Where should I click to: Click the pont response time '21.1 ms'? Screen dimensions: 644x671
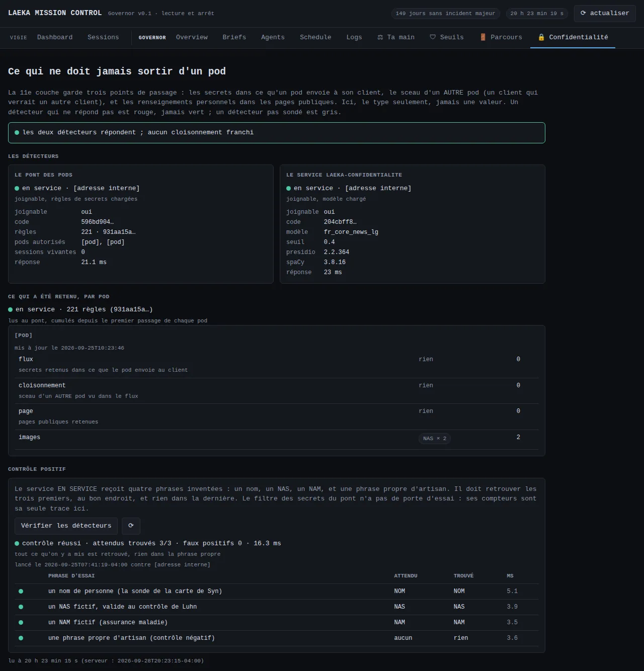point(94,262)
